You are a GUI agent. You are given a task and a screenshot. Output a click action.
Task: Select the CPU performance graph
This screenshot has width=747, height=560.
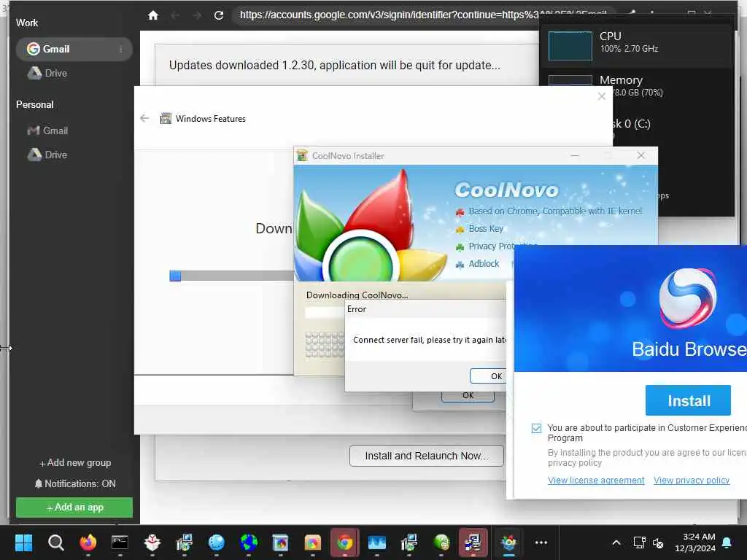(x=570, y=46)
